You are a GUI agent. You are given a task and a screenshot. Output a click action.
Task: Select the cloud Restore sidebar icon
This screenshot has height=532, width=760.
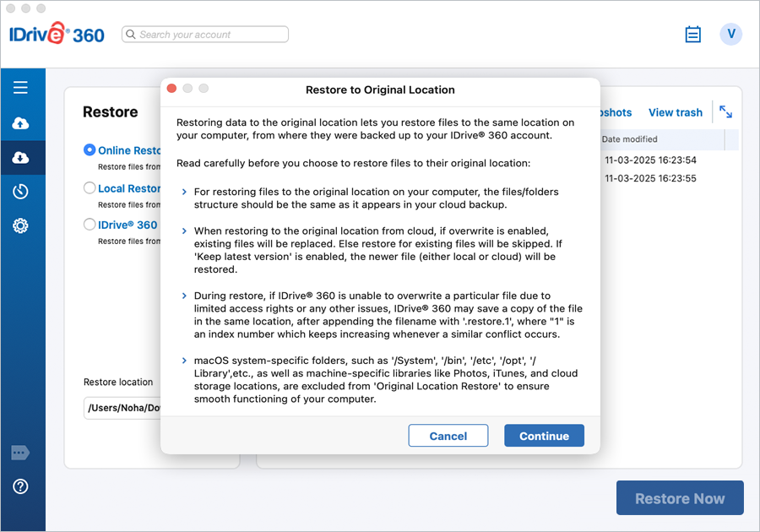pos(20,157)
